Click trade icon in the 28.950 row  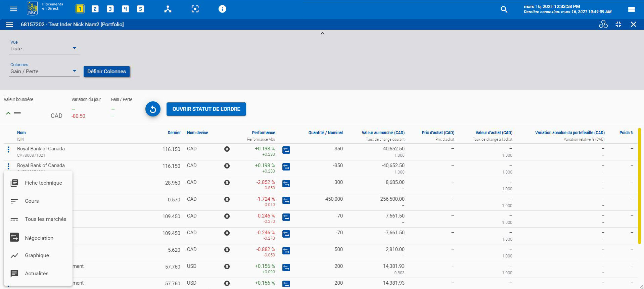(x=286, y=183)
